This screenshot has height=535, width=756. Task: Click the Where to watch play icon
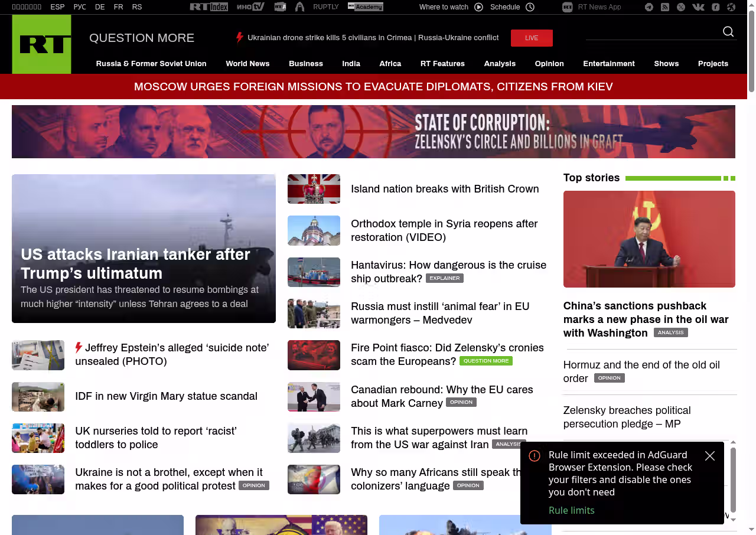pyautogui.click(x=478, y=7)
